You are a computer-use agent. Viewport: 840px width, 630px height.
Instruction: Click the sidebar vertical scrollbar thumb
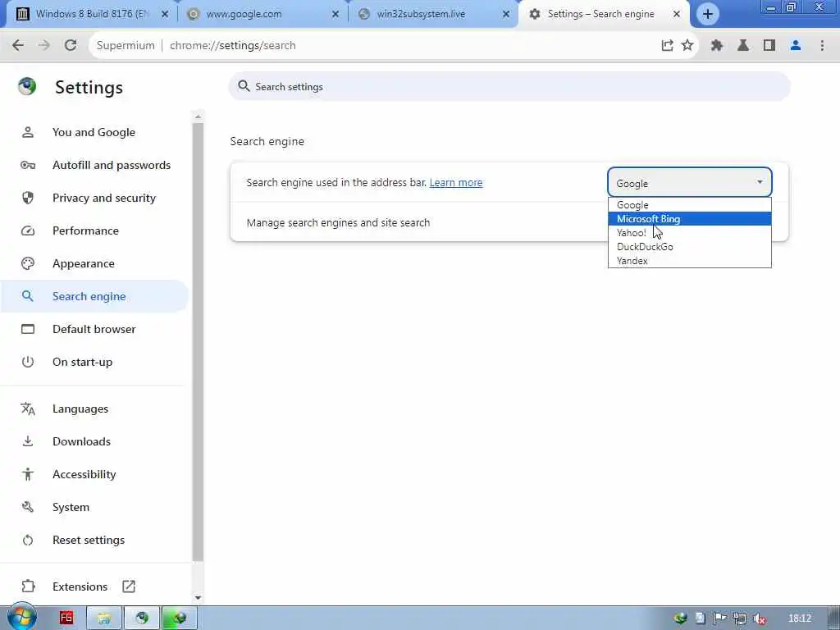(x=199, y=342)
